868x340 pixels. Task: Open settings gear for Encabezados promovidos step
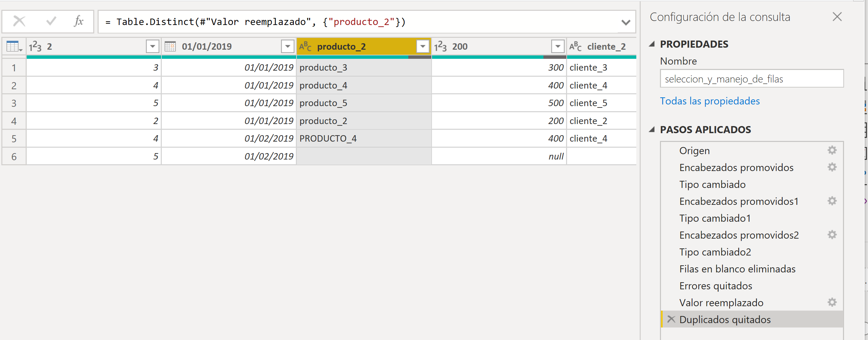pos(832,167)
